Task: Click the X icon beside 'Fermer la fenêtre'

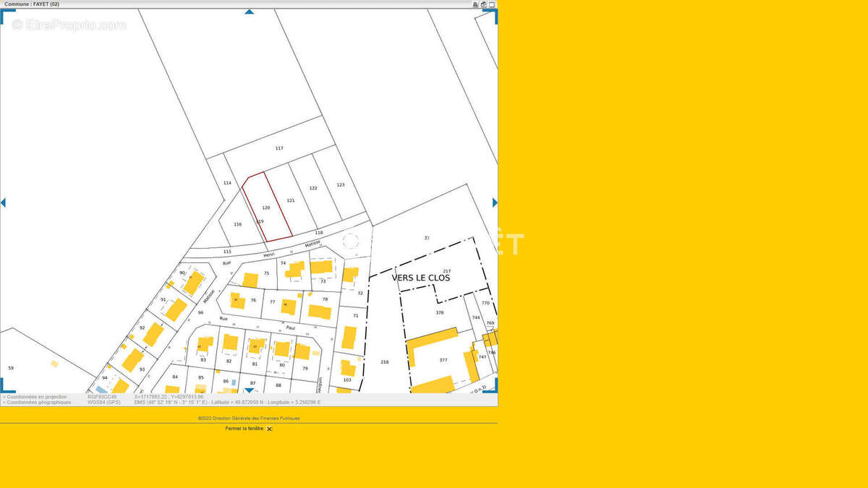Action: click(270, 429)
